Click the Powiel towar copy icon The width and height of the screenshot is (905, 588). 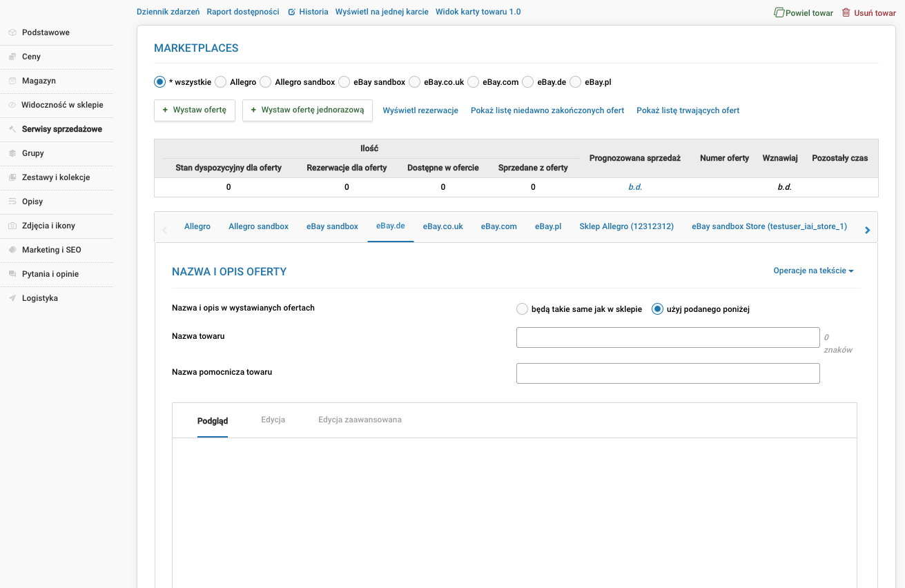(x=779, y=12)
